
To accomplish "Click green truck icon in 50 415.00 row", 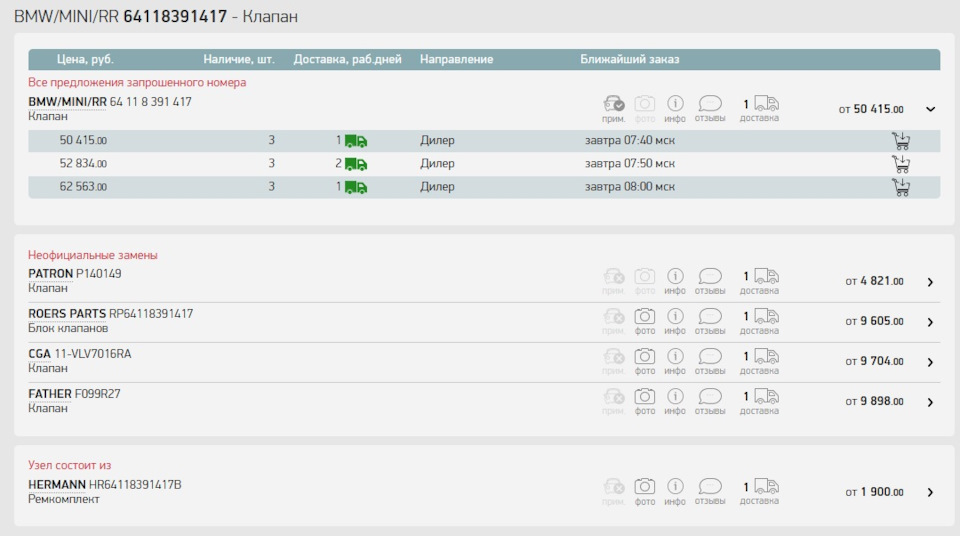I will (x=356, y=142).
